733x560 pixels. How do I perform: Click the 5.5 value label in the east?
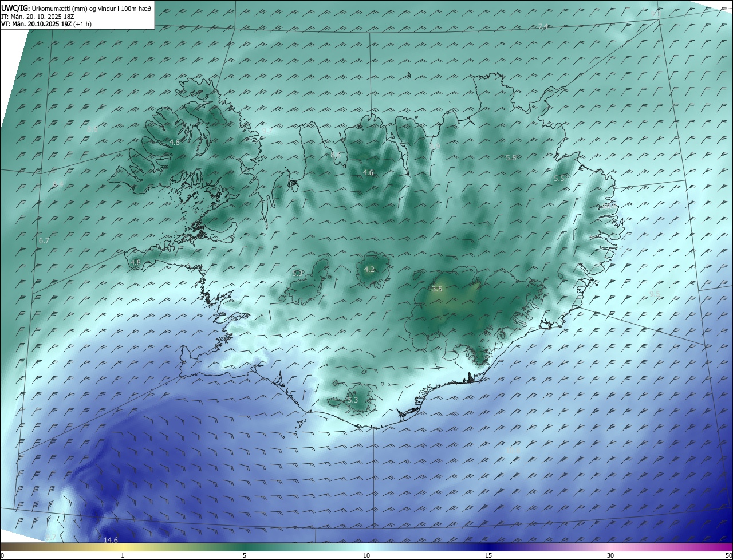[559, 179]
